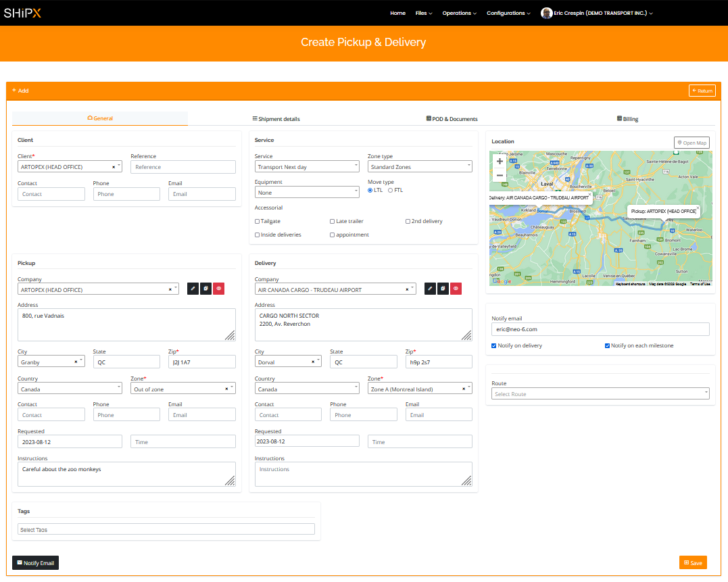The width and height of the screenshot is (728, 582).
Task: Expand the Operations menu
Action: (x=459, y=13)
